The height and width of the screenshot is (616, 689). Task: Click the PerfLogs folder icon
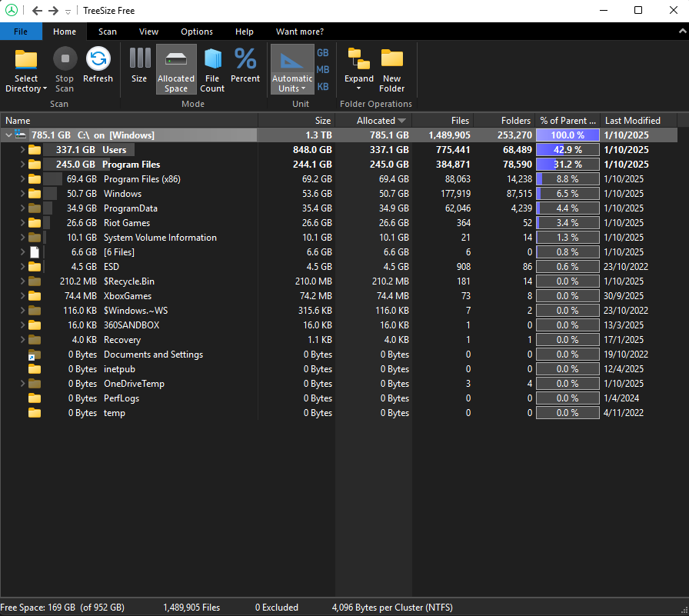pyautogui.click(x=35, y=398)
